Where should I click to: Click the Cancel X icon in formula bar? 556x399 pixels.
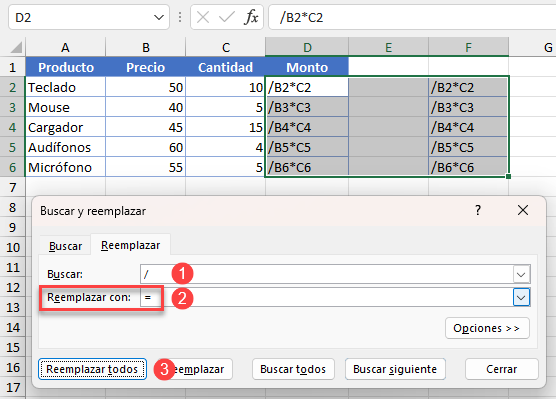point(203,17)
